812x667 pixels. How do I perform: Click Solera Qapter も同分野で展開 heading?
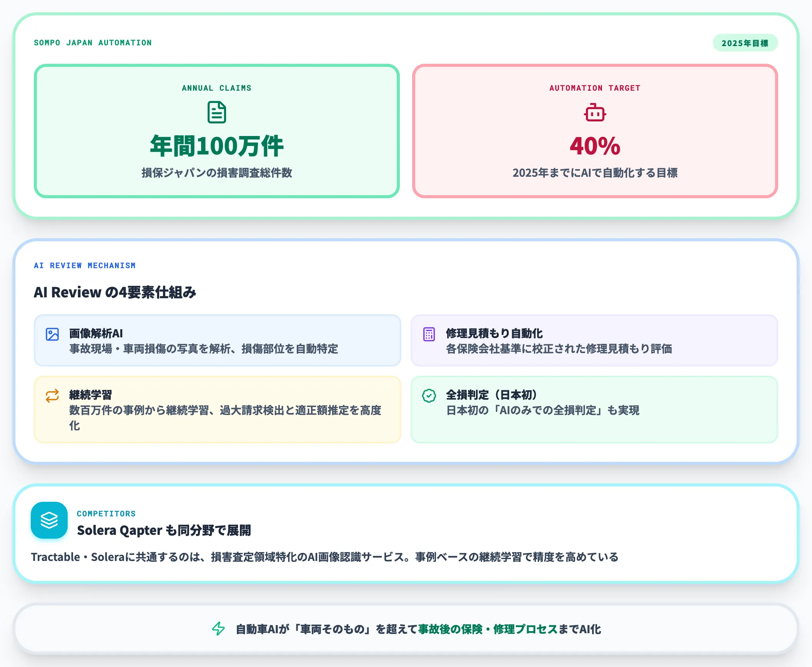164,531
